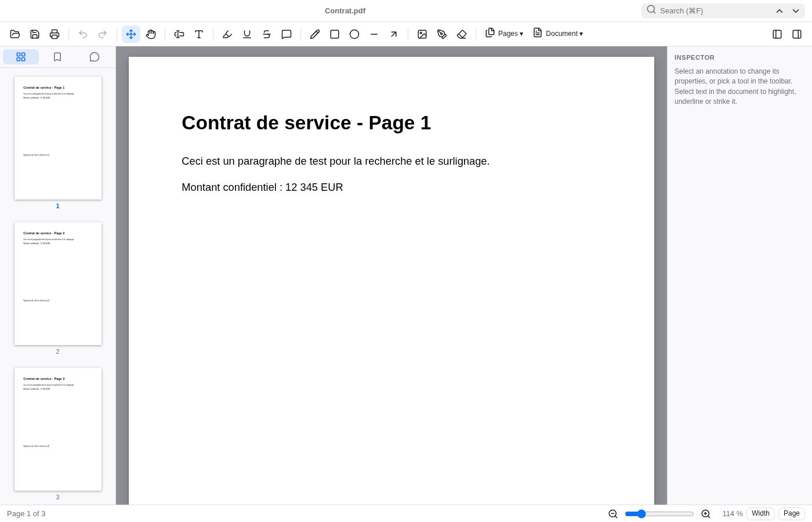Select the page 2 thumbnail
This screenshot has width=812, height=522.
(58, 284)
